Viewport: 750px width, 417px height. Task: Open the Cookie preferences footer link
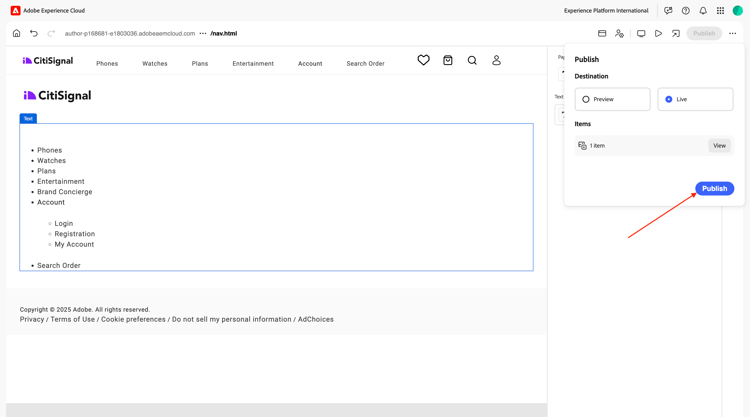133,319
